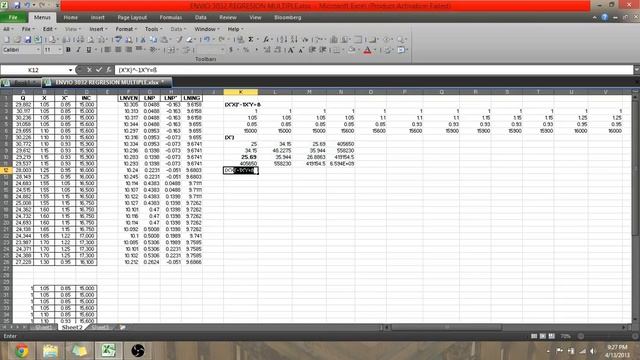Expand the Name Box K12 dropdown
Screen dimensions: 640x360
point(70,70)
